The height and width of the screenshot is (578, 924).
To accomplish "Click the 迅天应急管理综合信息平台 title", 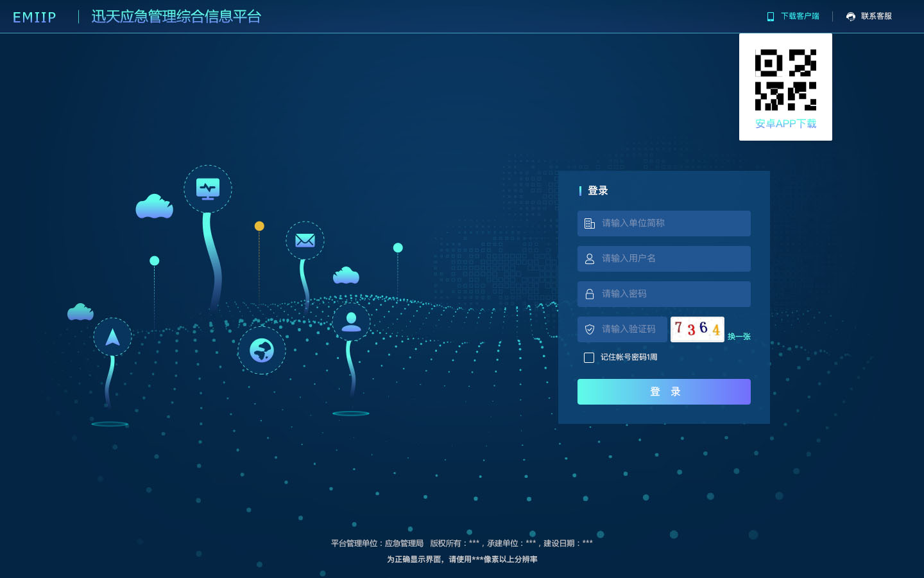I will [176, 17].
